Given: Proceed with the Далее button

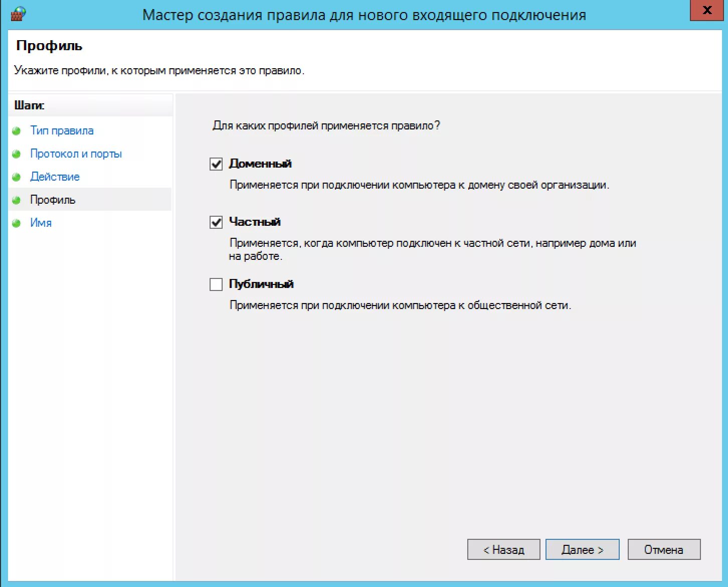Looking at the screenshot, I should point(582,550).
